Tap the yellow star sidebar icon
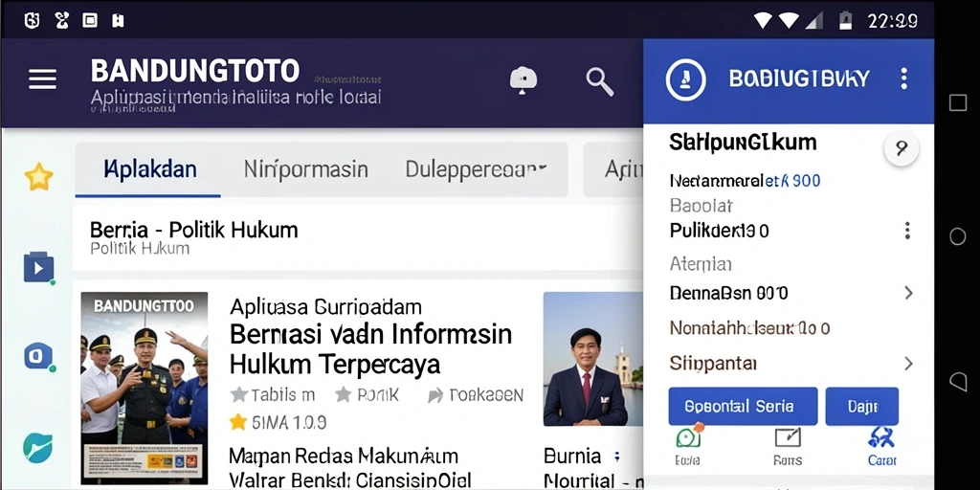The height and width of the screenshot is (490, 980). click(x=38, y=177)
